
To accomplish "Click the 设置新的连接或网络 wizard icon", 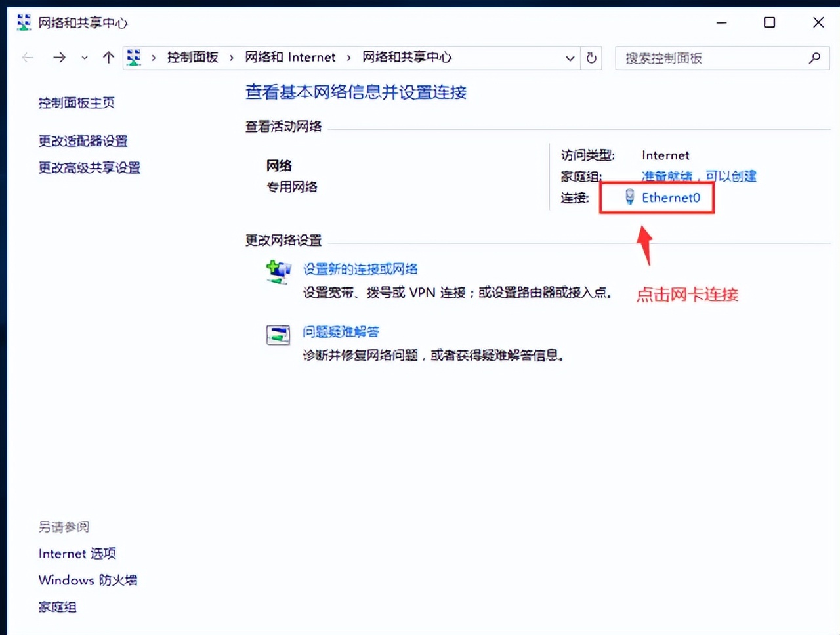I will tap(278, 272).
